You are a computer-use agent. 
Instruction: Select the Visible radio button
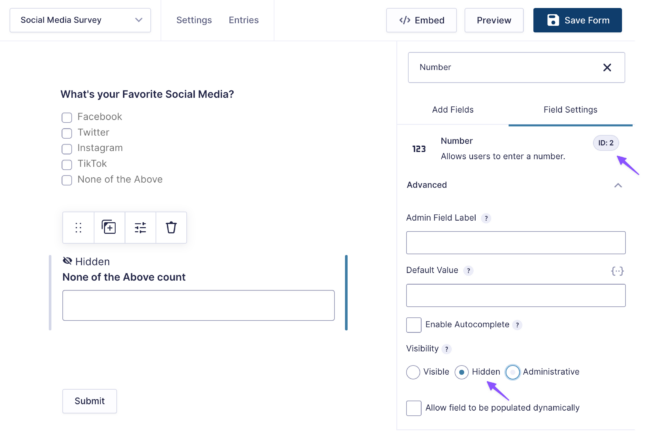pos(413,372)
